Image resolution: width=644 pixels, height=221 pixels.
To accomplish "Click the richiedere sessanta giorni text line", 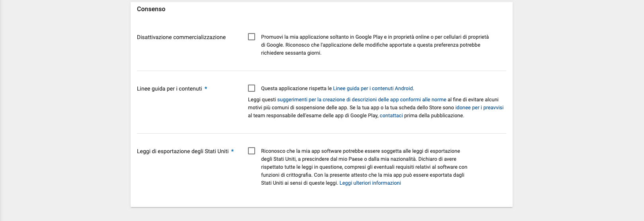I will (291, 53).
